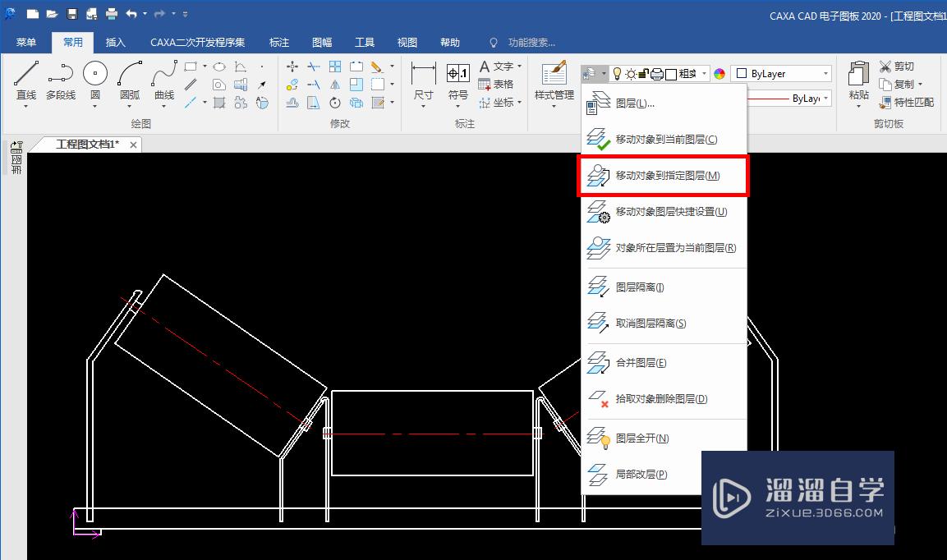Click the mirror tool icon
Image resolution: width=947 pixels, height=560 pixels.
pyautogui.click(x=335, y=85)
